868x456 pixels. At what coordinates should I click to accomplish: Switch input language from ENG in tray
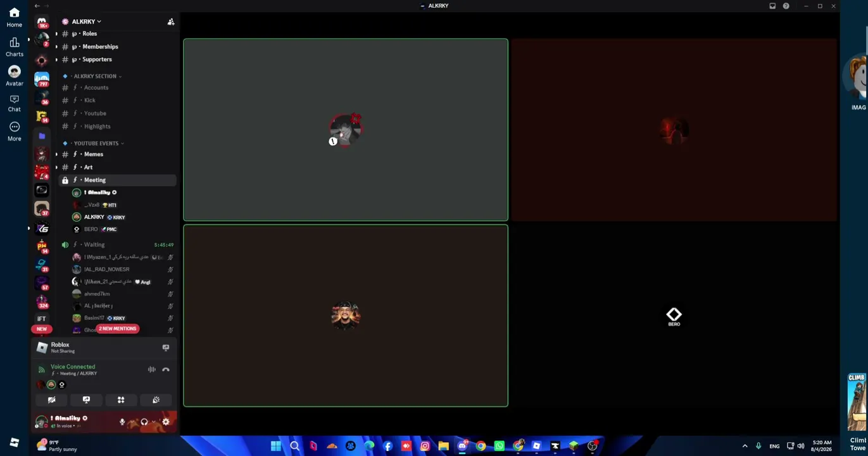774,446
